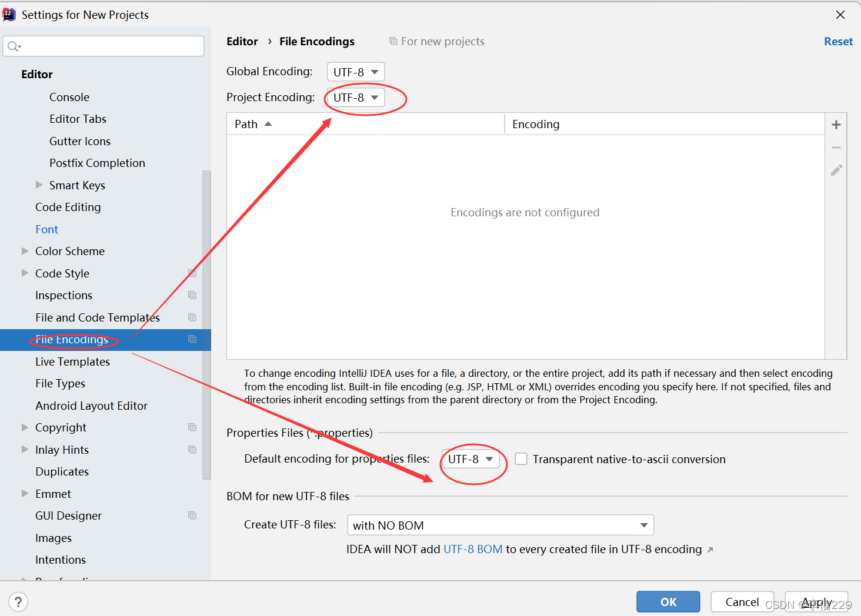This screenshot has width=861, height=616.
Task: Expand the Smart Keys tree node
Action: click(x=39, y=185)
